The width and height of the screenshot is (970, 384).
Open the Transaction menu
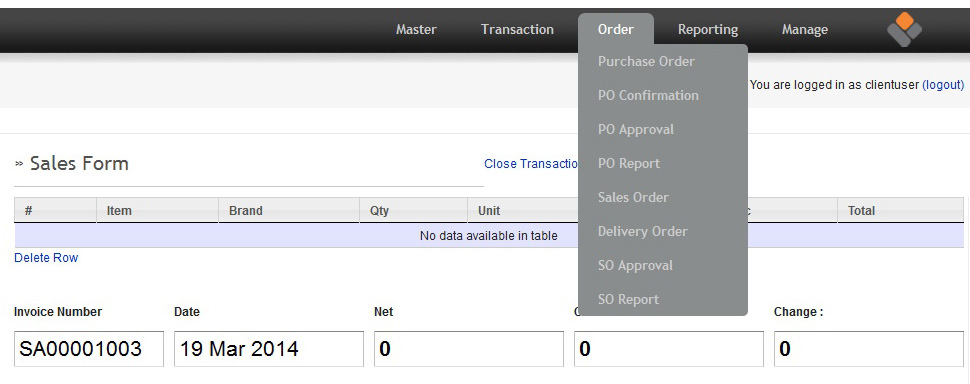pos(517,29)
